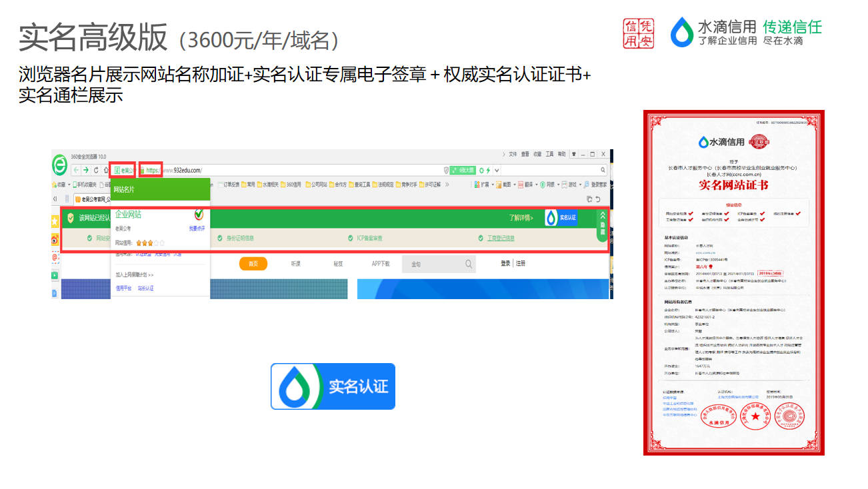Click the website search magnifier icon
This screenshot has height=489, width=868.
[469, 264]
